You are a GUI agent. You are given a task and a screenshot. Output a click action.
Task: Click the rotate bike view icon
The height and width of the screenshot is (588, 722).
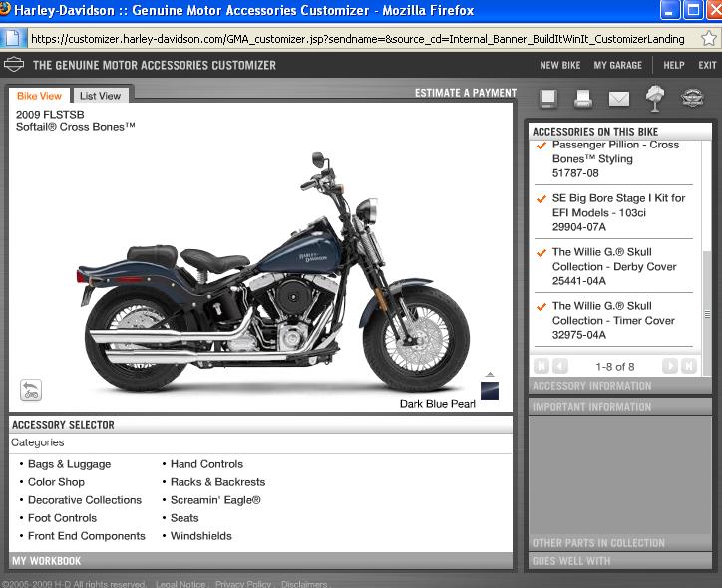[31, 390]
